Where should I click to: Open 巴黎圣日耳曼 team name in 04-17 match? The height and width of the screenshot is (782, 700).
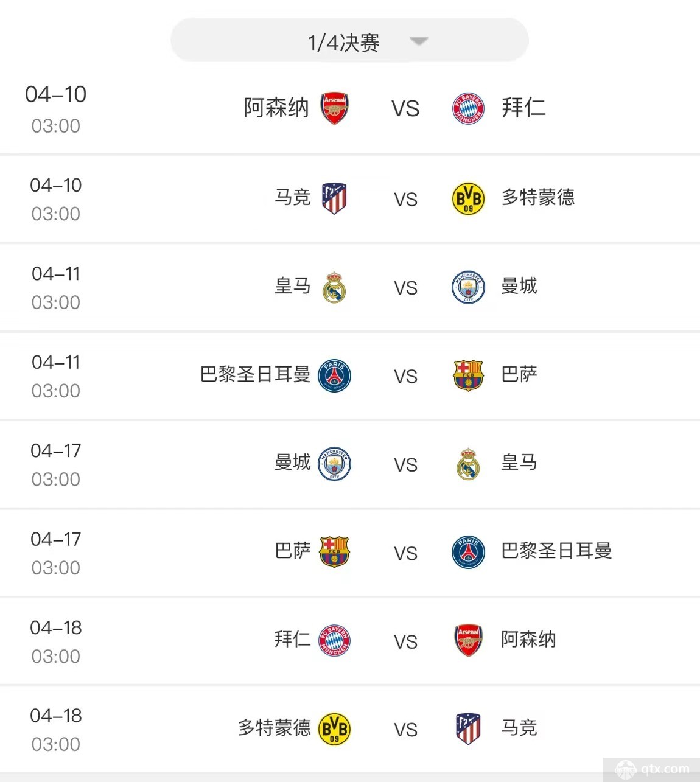coord(556,551)
